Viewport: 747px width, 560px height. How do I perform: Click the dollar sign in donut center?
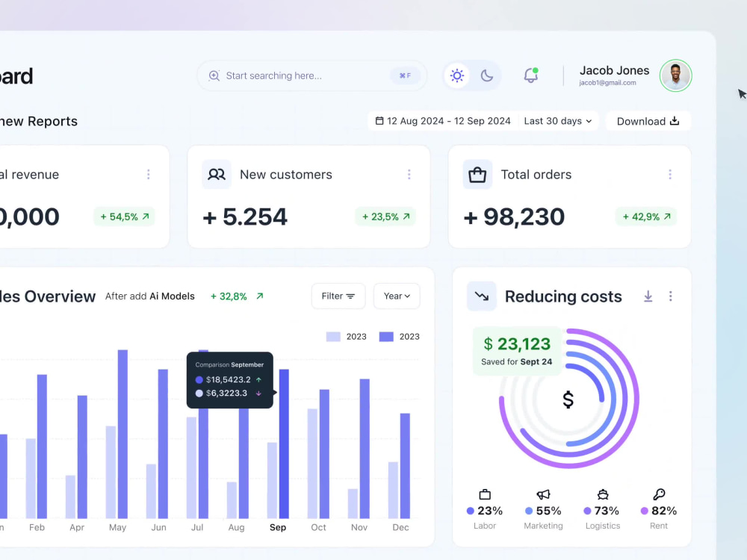pyautogui.click(x=568, y=399)
